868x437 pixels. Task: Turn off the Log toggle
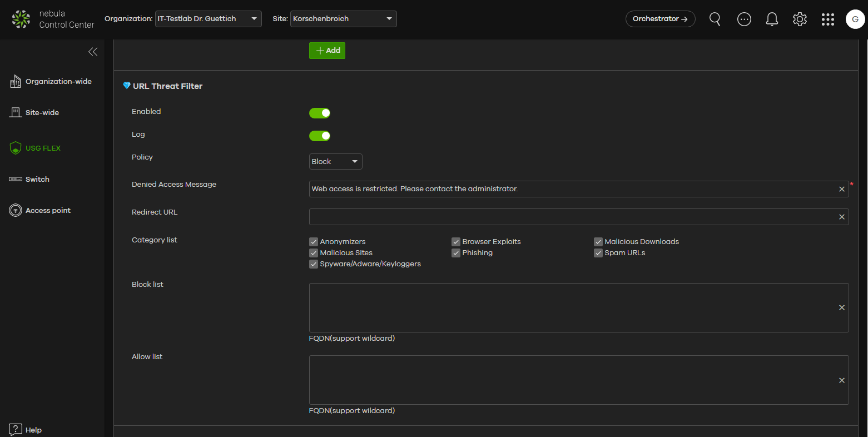tap(320, 136)
